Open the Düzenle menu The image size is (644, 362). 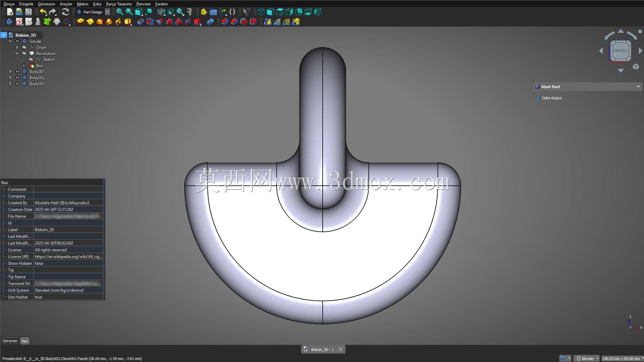[26, 4]
